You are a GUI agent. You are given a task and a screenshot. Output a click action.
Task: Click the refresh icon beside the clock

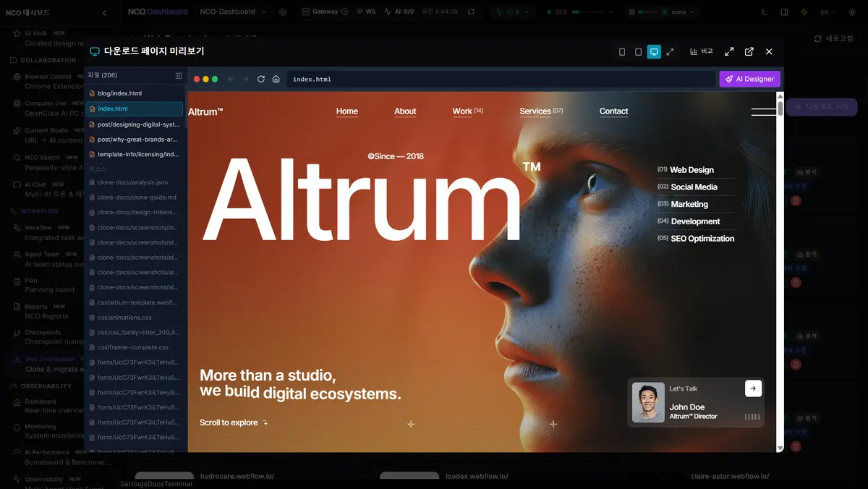coord(472,12)
